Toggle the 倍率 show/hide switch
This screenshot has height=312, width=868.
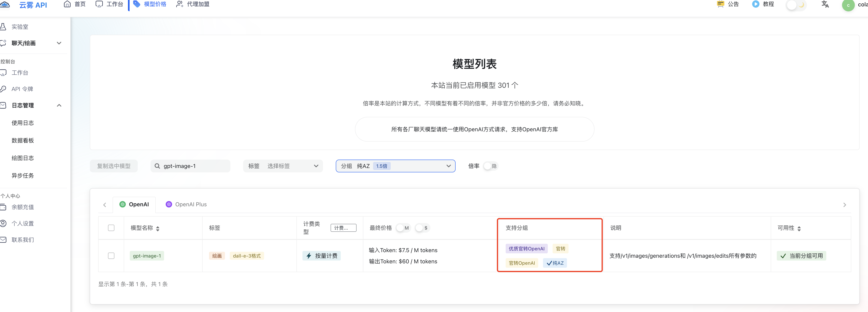pyautogui.click(x=490, y=166)
